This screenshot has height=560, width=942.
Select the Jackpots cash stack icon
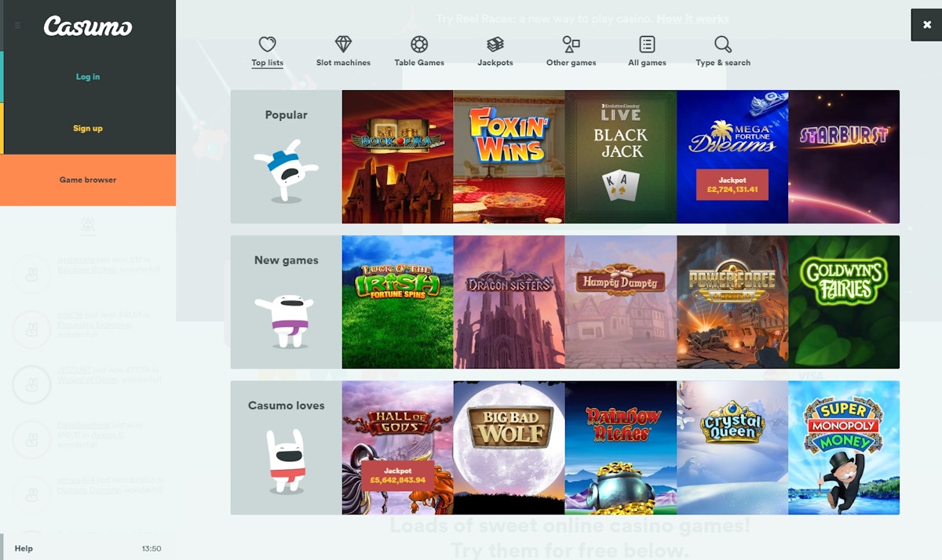click(x=495, y=45)
